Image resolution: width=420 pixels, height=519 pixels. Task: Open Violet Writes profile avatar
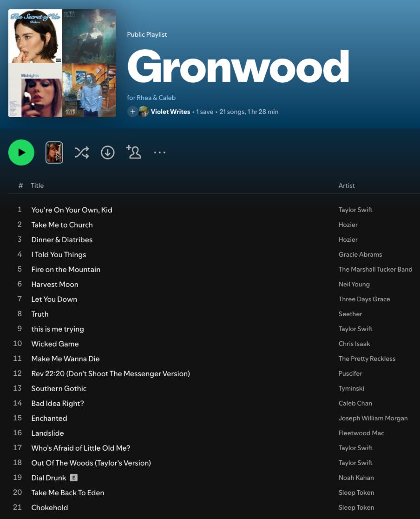pyautogui.click(x=144, y=112)
